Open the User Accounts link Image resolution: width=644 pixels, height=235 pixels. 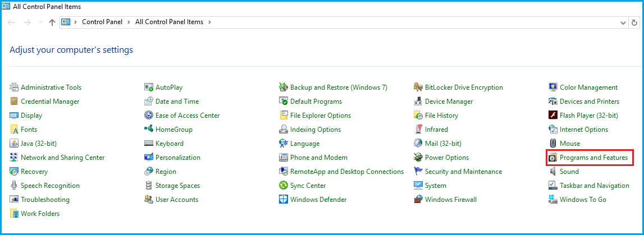[176, 200]
